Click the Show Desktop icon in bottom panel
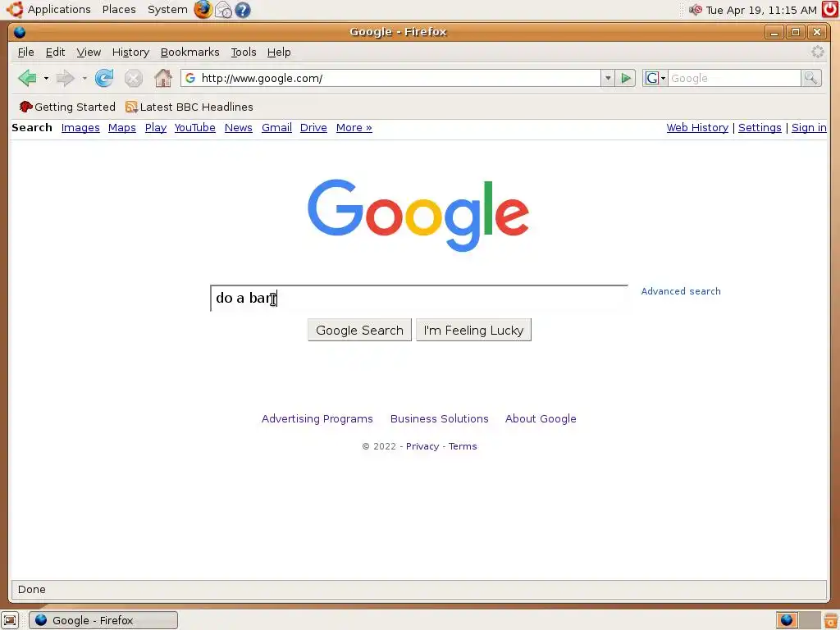 click(10, 620)
